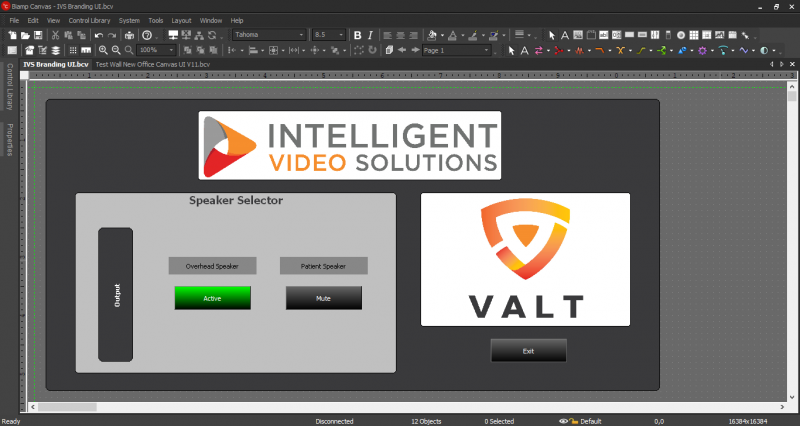The height and width of the screenshot is (426, 800).
Task: Toggle left text alignment
Action: 388,35
